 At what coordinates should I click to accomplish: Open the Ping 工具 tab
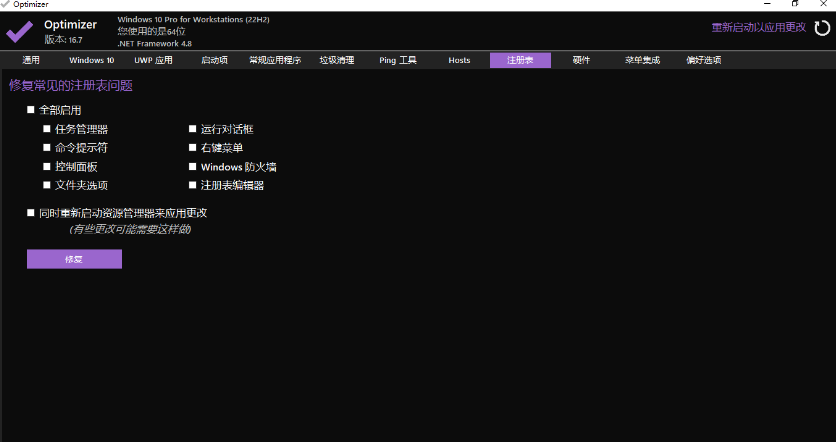click(x=398, y=60)
